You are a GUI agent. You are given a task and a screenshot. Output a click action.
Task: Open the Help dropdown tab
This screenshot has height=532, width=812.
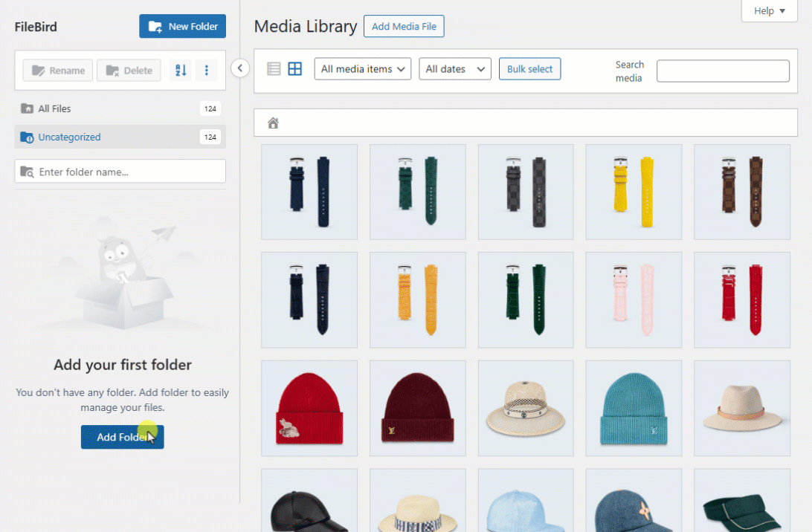click(x=769, y=11)
